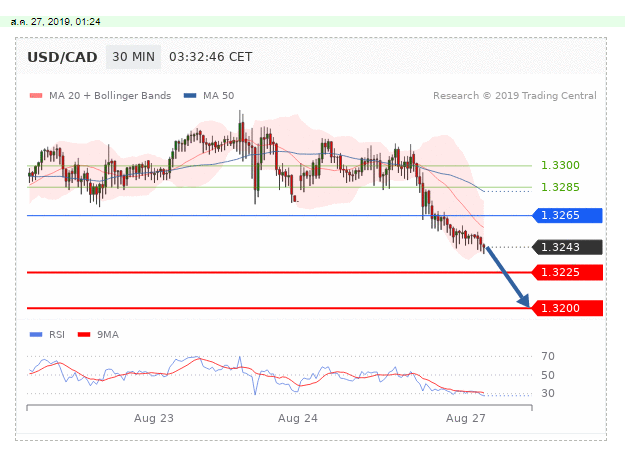Viewport: 625px width, 460px height.
Task: Click the black 1.3243 current price tag
Action: tap(568, 247)
